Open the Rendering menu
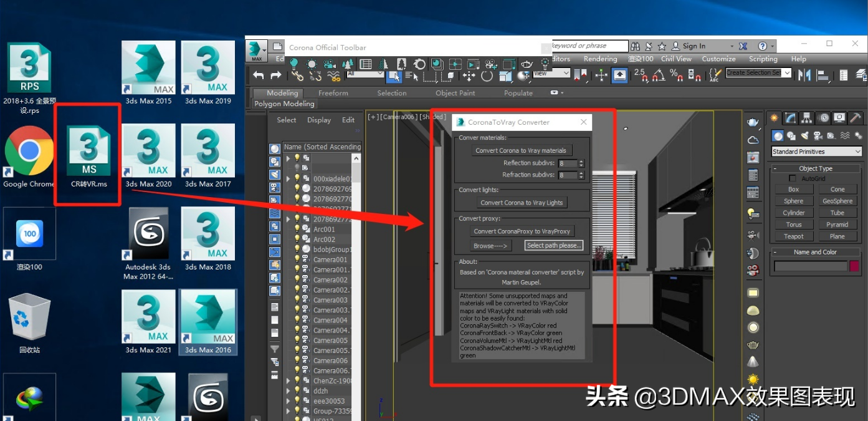The width and height of the screenshot is (868, 421). point(600,59)
